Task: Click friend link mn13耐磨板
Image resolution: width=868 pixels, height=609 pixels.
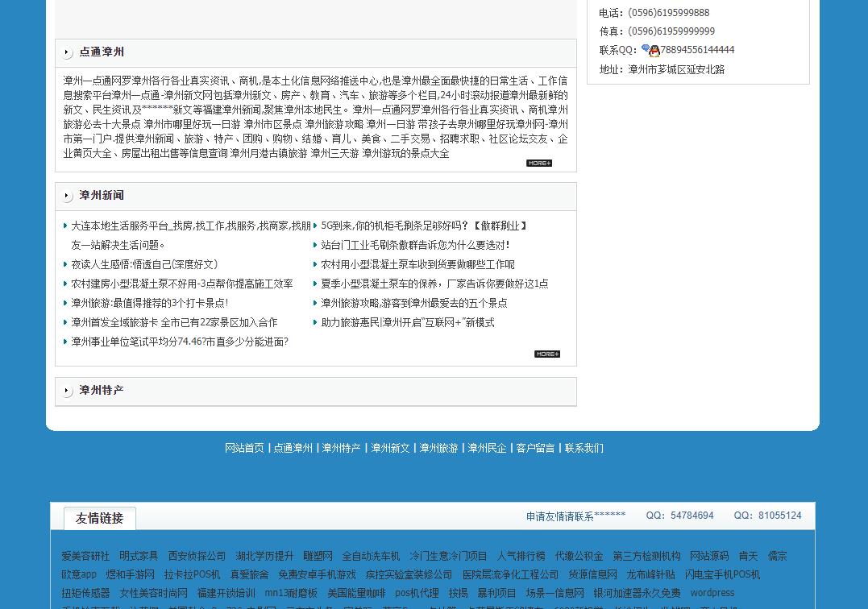Action: click(291, 593)
